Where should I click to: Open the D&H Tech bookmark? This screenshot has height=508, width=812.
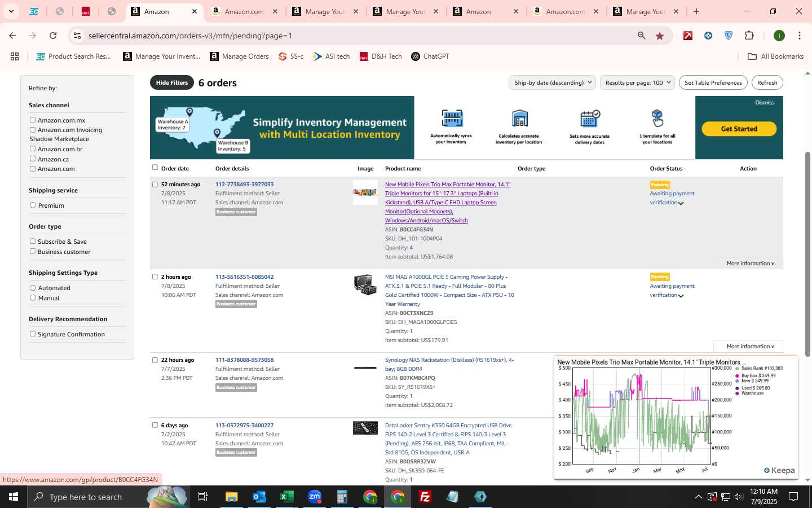click(x=381, y=56)
